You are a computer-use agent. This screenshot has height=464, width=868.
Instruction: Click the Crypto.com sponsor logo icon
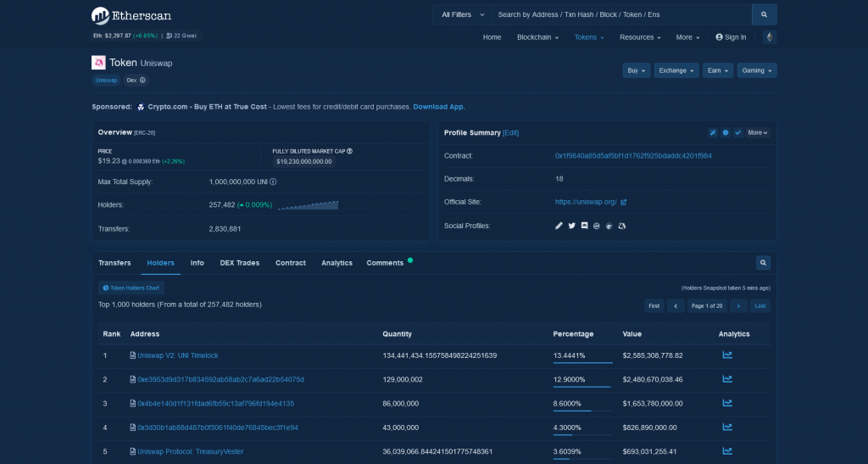pyautogui.click(x=141, y=107)
